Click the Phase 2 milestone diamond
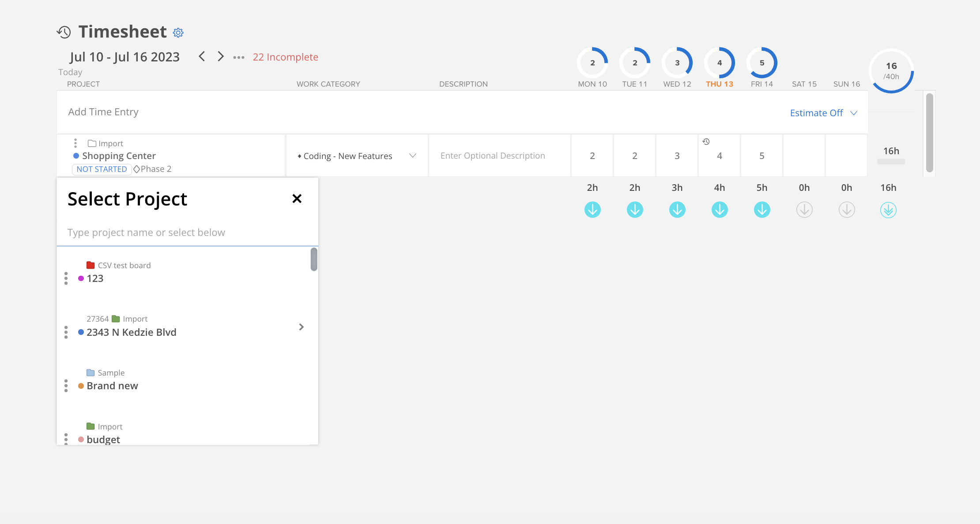 pyautogui.click(x=137, y=168)
